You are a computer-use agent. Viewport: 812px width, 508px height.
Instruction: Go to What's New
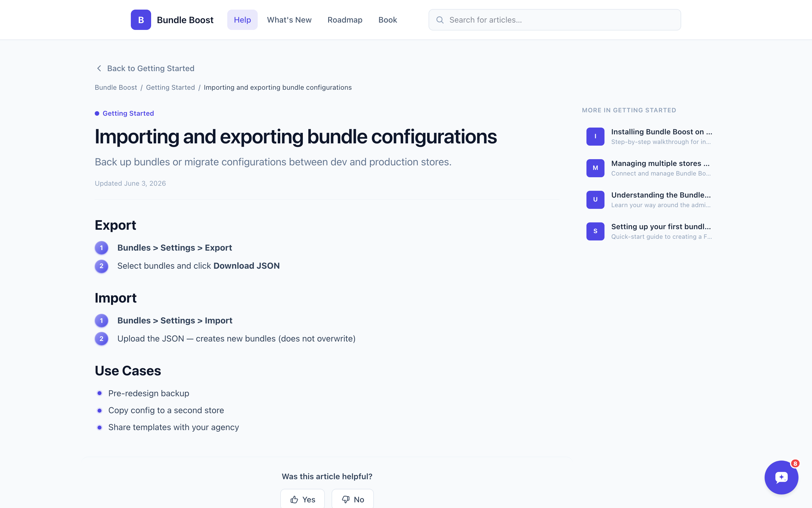pyautogui.click(x=289, y=20)
